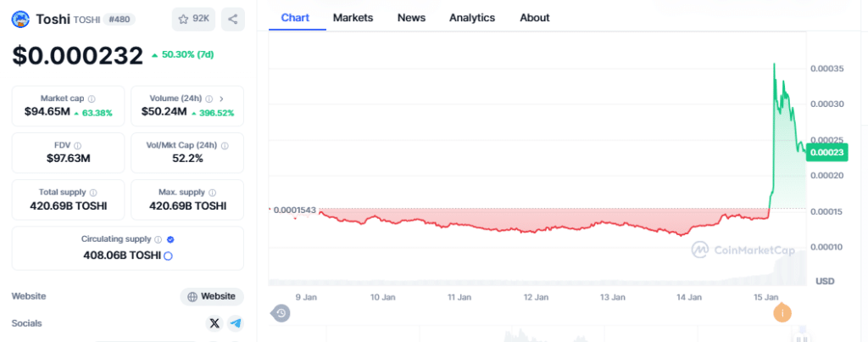The height and width of the screenshot is (342, 868).
Task: Click the orange event marker near 15 Jan
Action: point(782,313)
